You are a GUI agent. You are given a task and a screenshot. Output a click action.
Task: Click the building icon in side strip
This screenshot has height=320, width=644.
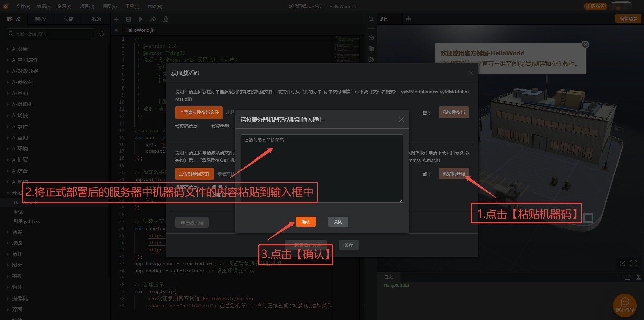click(x=371, y=49)
